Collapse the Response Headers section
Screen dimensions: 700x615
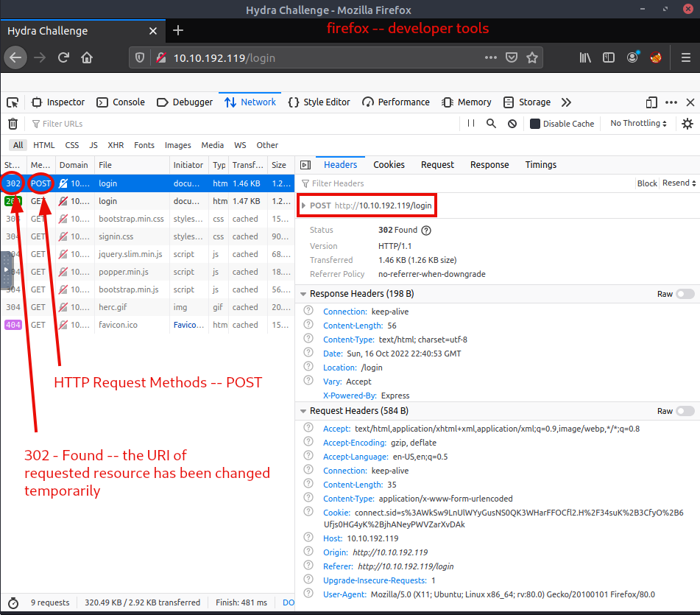(303, 293)
